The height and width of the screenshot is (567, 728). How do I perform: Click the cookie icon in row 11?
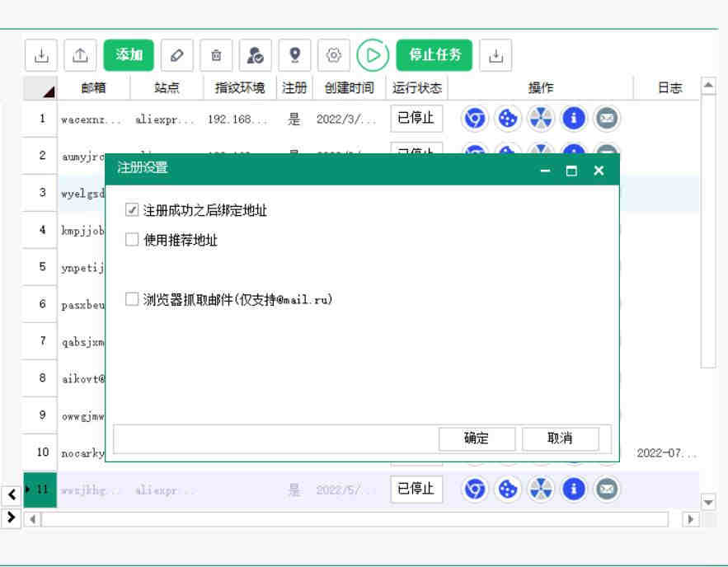508,489
